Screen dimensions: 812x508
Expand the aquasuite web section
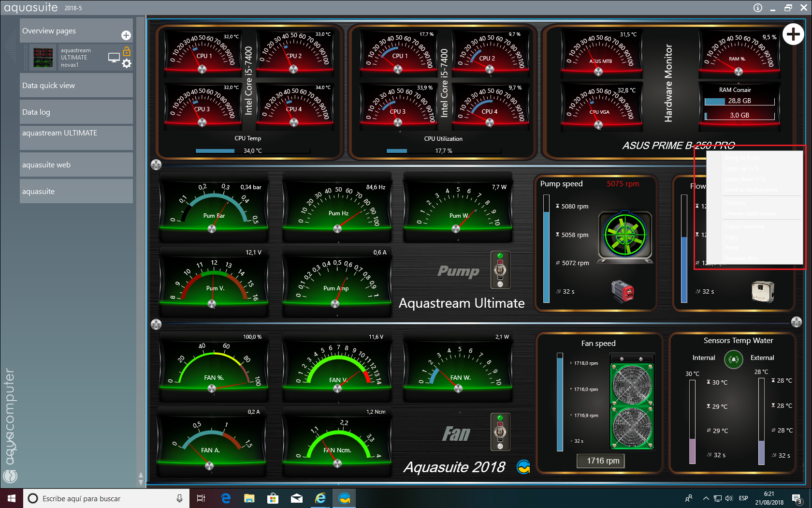pos(76,165)
